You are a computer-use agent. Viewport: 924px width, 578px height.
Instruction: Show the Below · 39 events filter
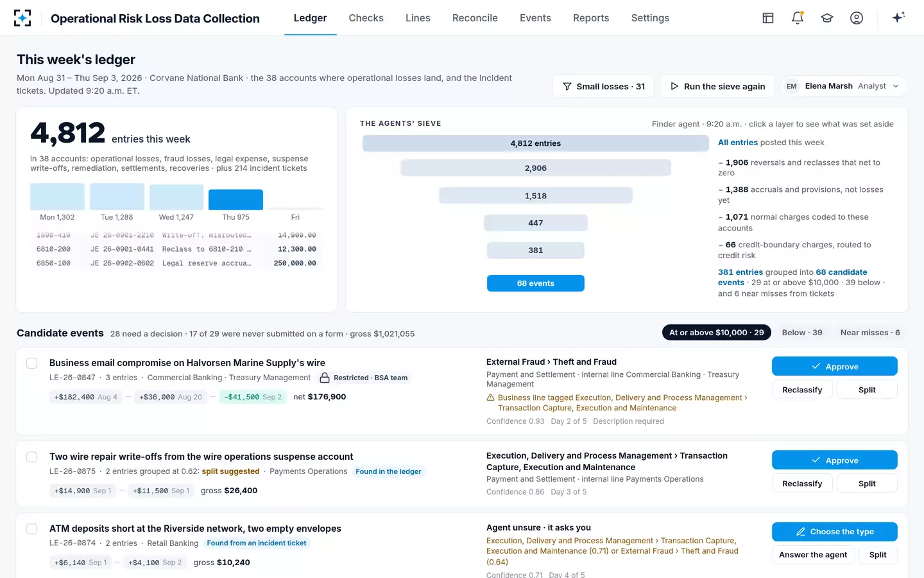802,333
